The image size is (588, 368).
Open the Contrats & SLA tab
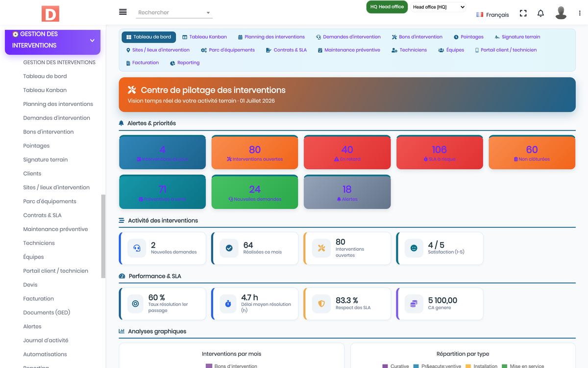tap(286, 50)
